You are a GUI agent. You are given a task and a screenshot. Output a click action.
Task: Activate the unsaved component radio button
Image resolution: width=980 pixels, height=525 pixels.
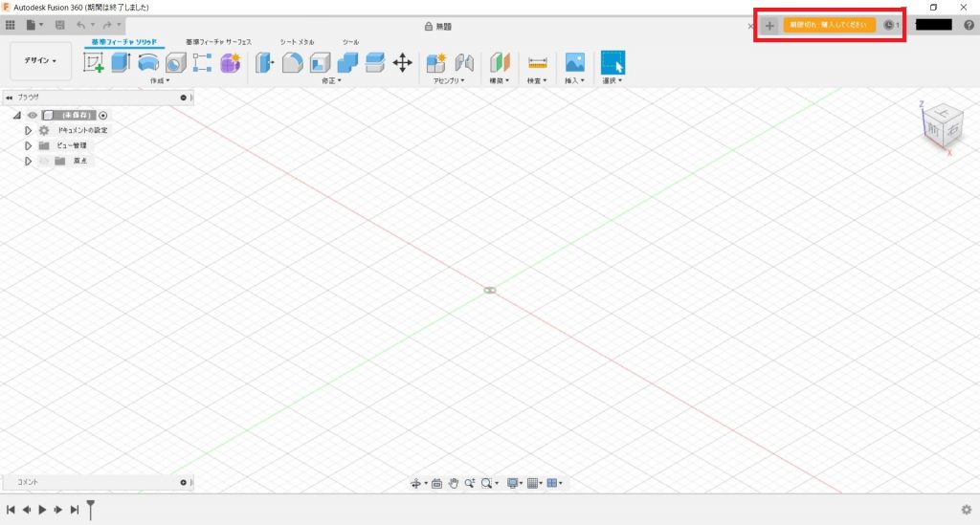(x=103, y=115)
